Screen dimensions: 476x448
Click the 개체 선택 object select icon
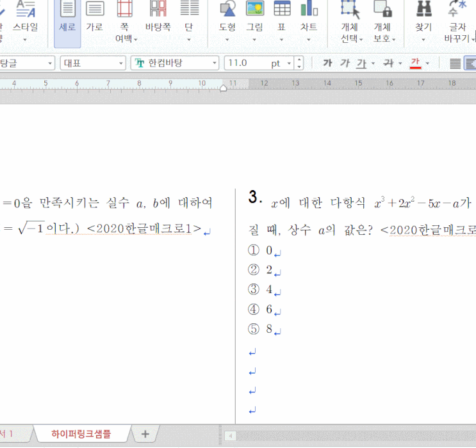pyautogui.click(x=350, y=9)
